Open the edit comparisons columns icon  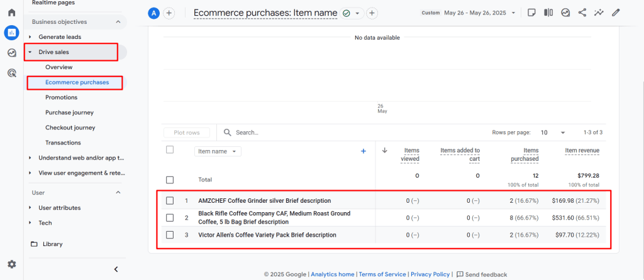click(x=548, y=13)
